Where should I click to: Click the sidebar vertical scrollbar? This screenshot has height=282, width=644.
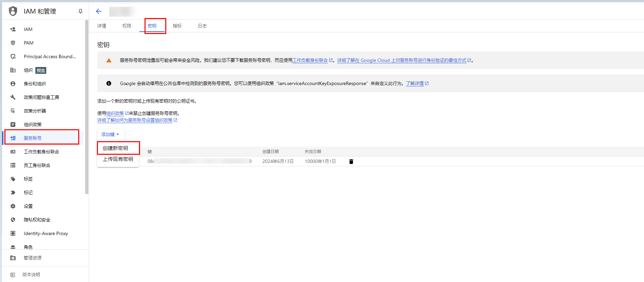point(87,107)
